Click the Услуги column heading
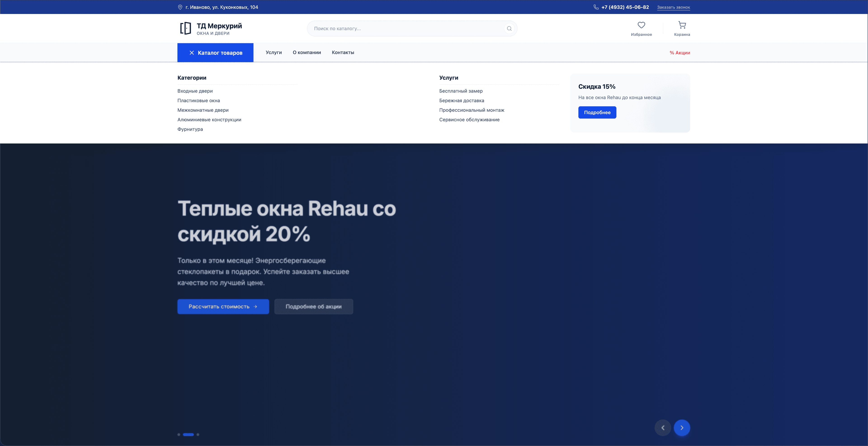 click(448, 78)
